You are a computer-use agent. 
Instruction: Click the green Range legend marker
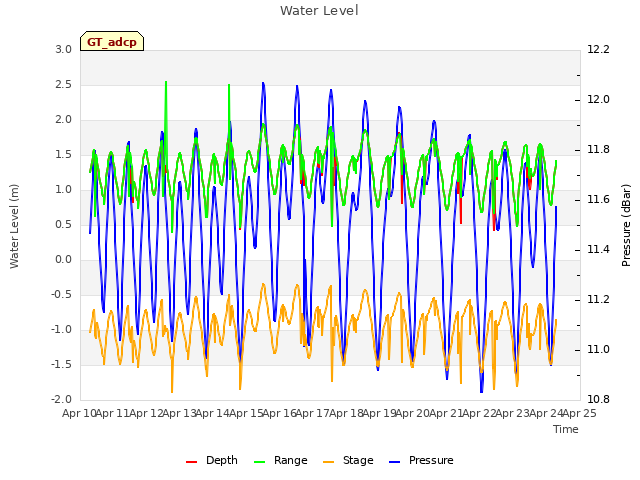pyautogui.click(x=260, y=462)
